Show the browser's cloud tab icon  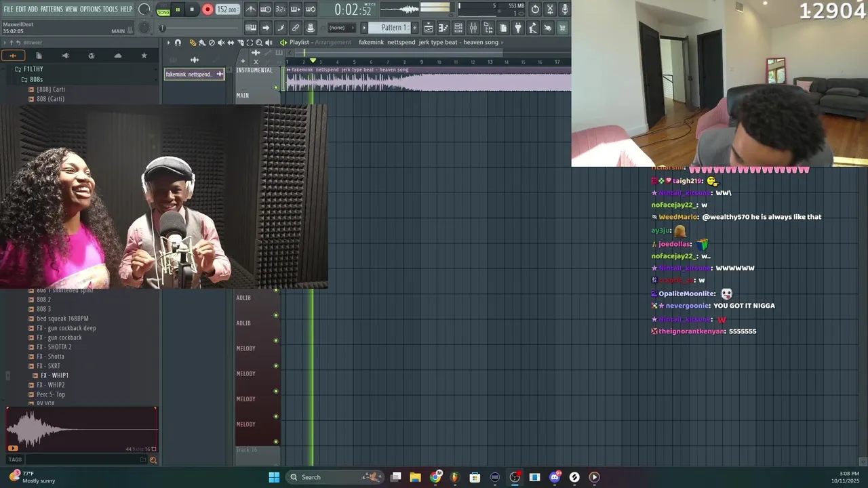click(118, 56)
